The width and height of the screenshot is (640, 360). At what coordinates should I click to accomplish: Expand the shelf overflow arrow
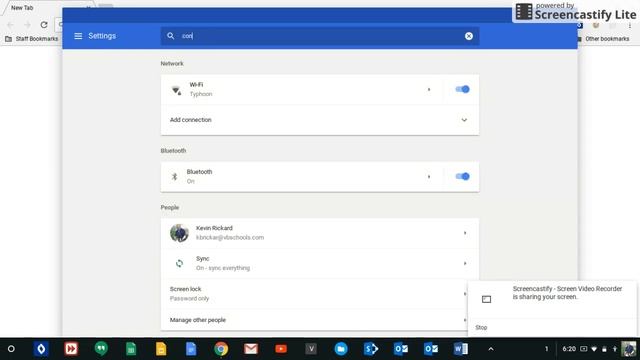(491, 349)
